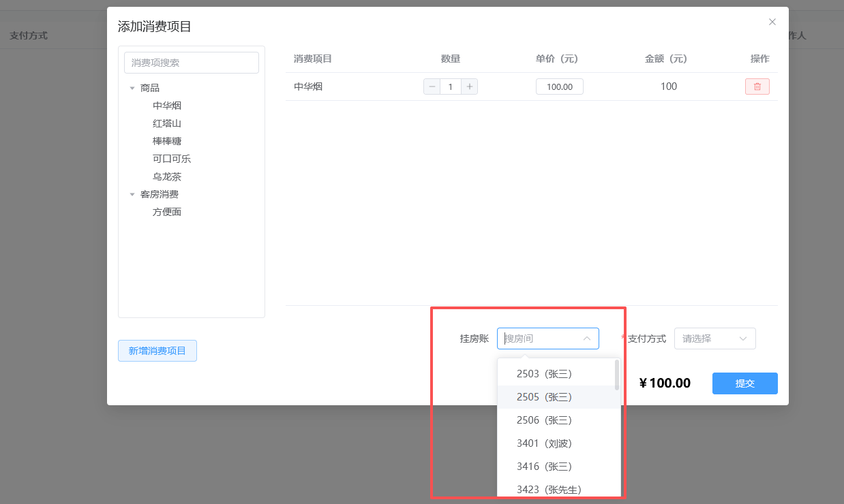Viewport: 844px width, 504px height.
Task: Click the total ￥100.00 amount
Action: pos(665,383)
